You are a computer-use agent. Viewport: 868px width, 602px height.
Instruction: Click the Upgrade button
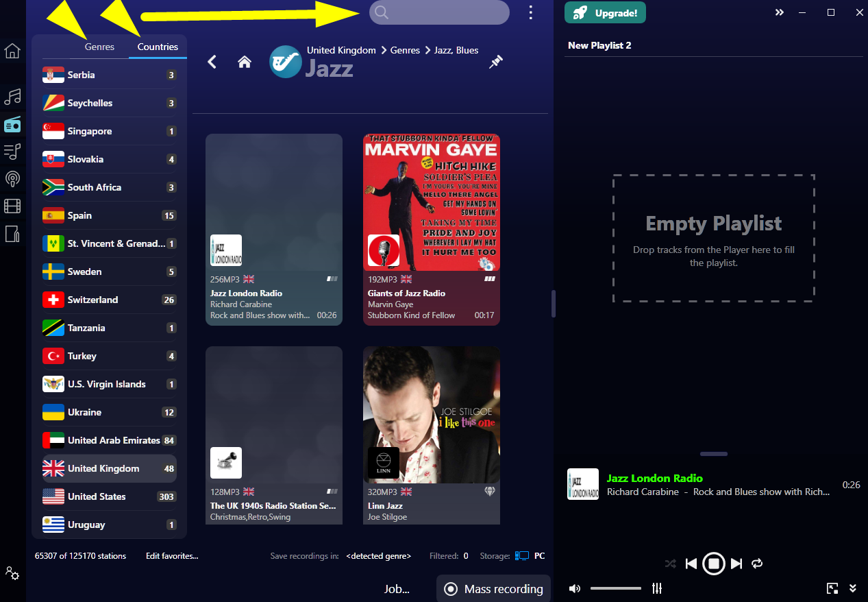(605, 12)
